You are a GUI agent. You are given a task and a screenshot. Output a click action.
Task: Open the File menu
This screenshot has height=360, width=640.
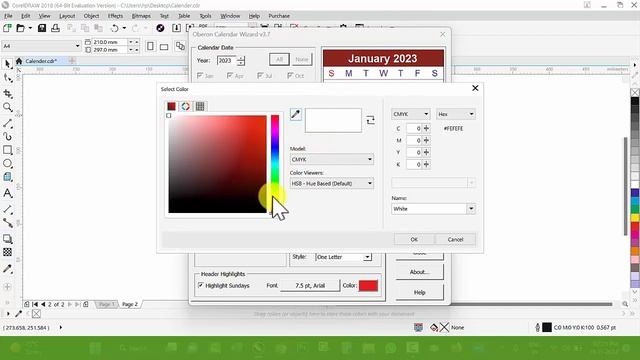[x=8, y=16]
